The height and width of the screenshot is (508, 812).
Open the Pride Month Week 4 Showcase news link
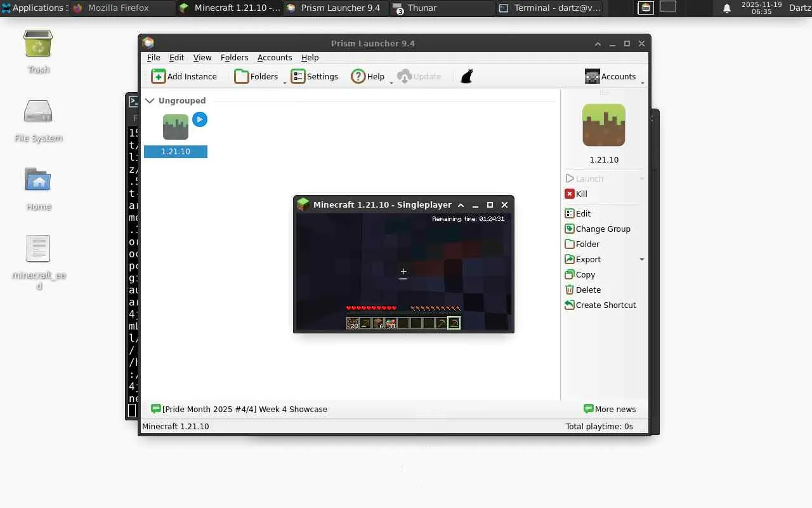pyautogui.click(x=245, y=409)
